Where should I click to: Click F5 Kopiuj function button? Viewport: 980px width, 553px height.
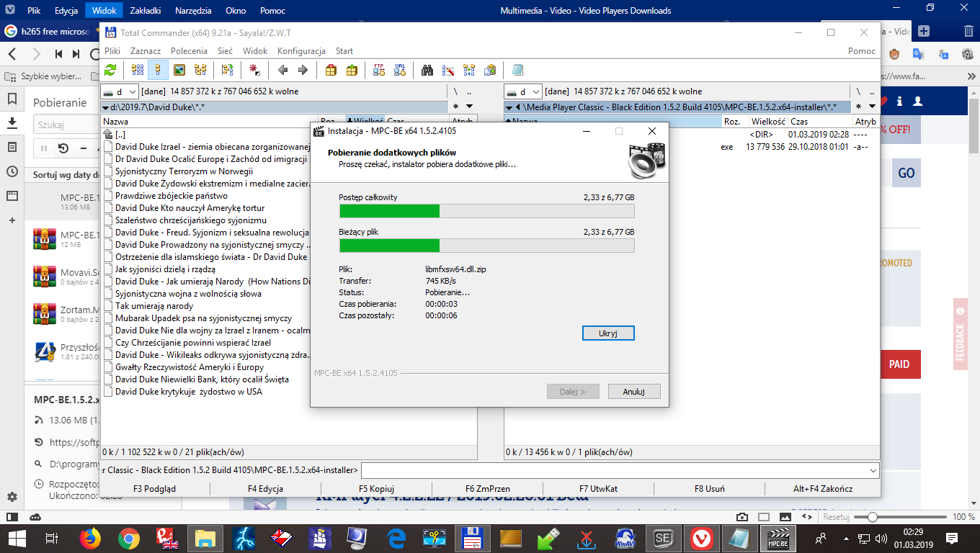(x=377, y=489)
